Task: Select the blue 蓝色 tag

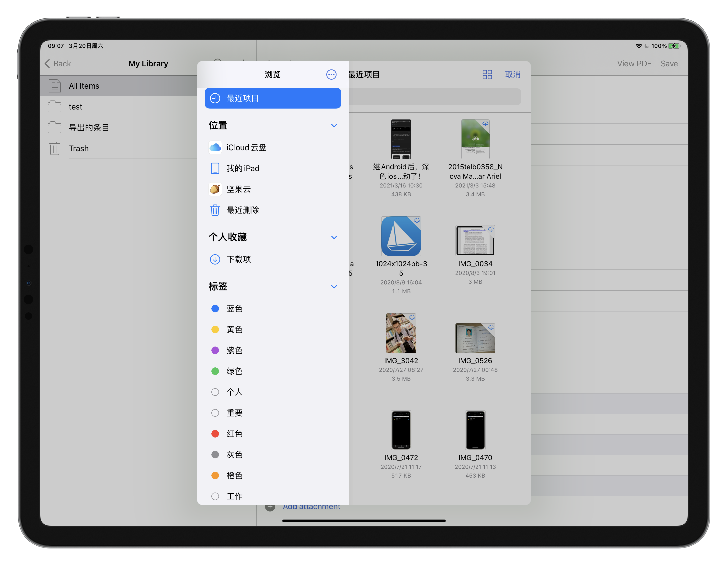Action: (273, 309)
